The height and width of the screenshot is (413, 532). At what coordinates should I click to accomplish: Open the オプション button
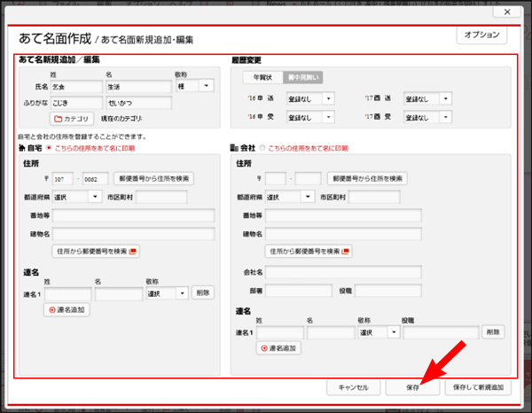[481, 35]
